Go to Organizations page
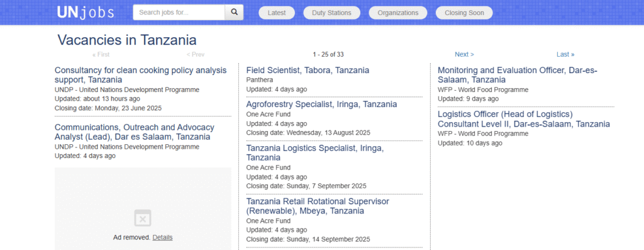The height and width of the screenshot is (250, 644). (x=398, y=13)
